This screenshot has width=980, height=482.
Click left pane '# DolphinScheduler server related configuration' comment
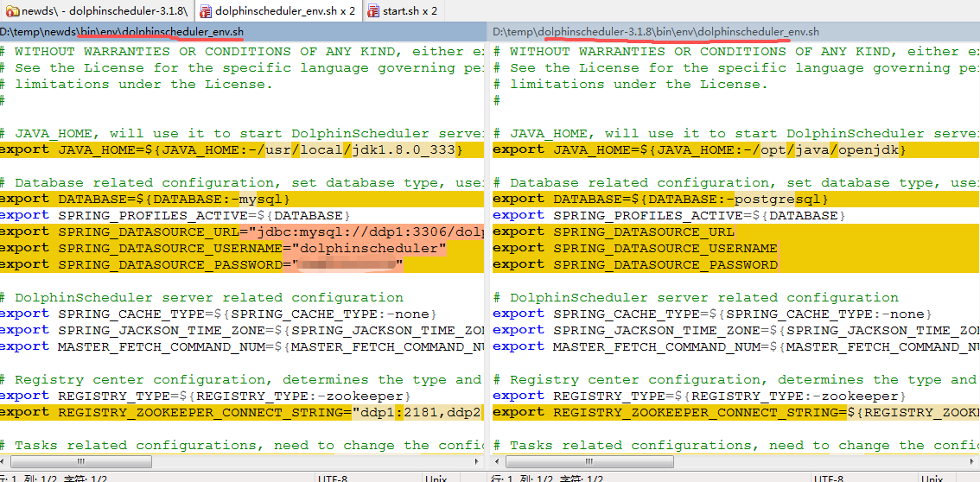point(202,297)
